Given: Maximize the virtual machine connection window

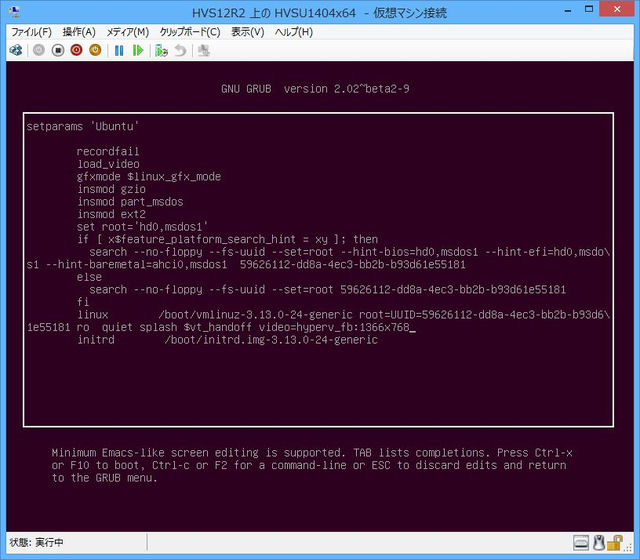Looking at the screenshot, I should click(x=589, y=9).
